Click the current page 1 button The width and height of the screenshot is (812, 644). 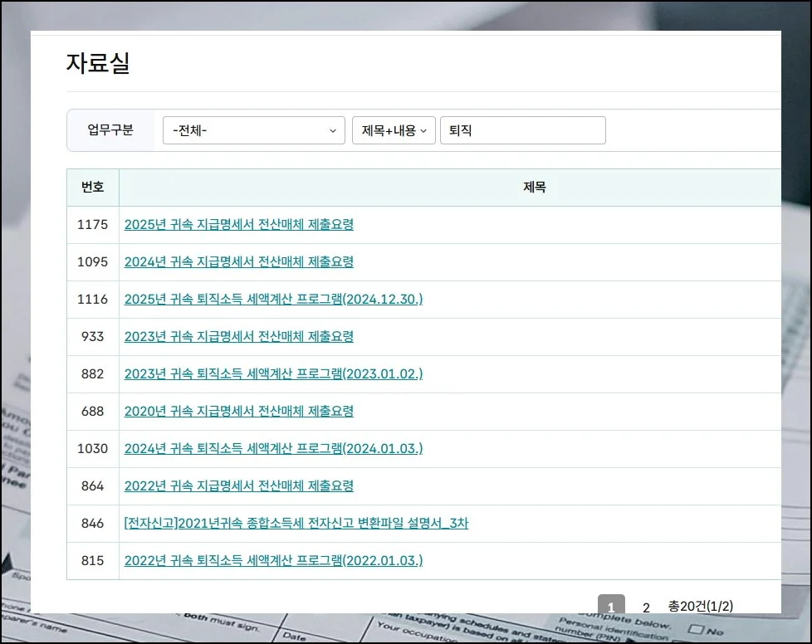pyautogui.click(x=611, y=607)
